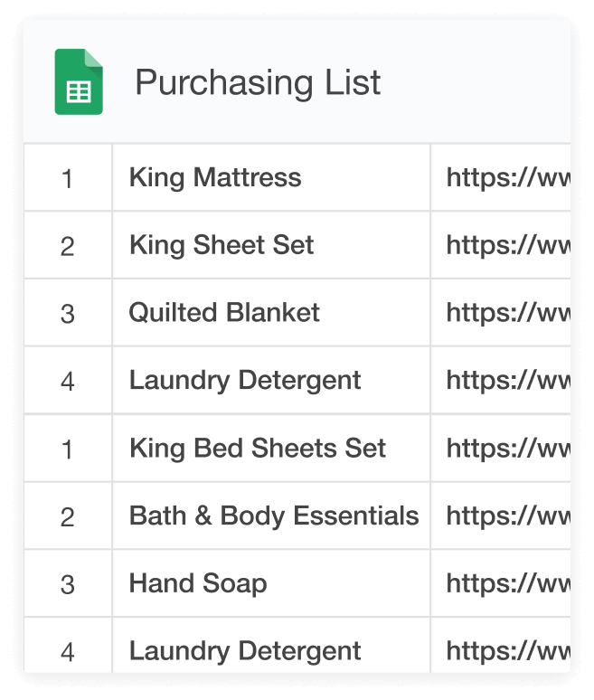Click row number 2 beside King Sheet Set
The height and width of the screenshot is (700, 594).
coord(68,246)
